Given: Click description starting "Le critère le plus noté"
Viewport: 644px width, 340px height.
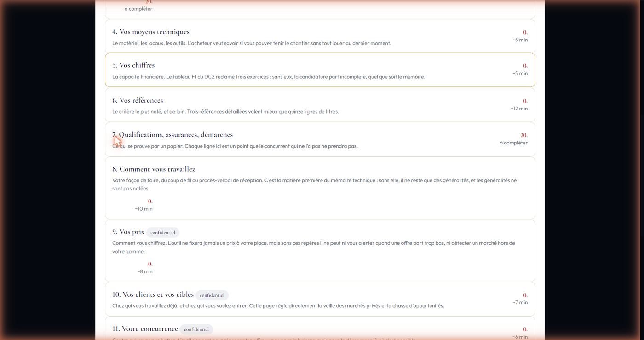Looking at the screenshot, I should click(x=225, y=112).
